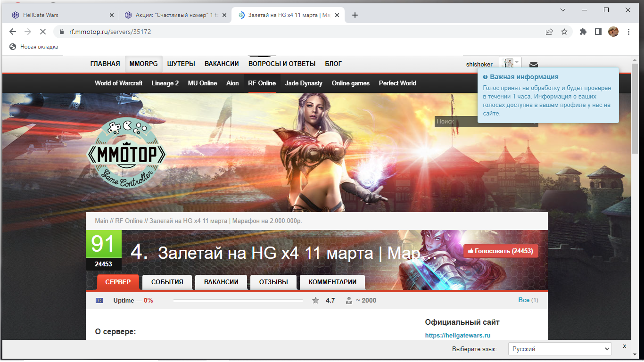
Task: Select Perfect World category
Action: (397, 83)
